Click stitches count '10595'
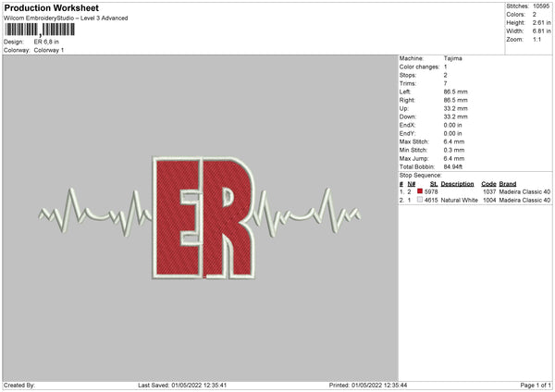Image resolution: width=555 pixels, height=392 pixels. click(x=541, y=6)
